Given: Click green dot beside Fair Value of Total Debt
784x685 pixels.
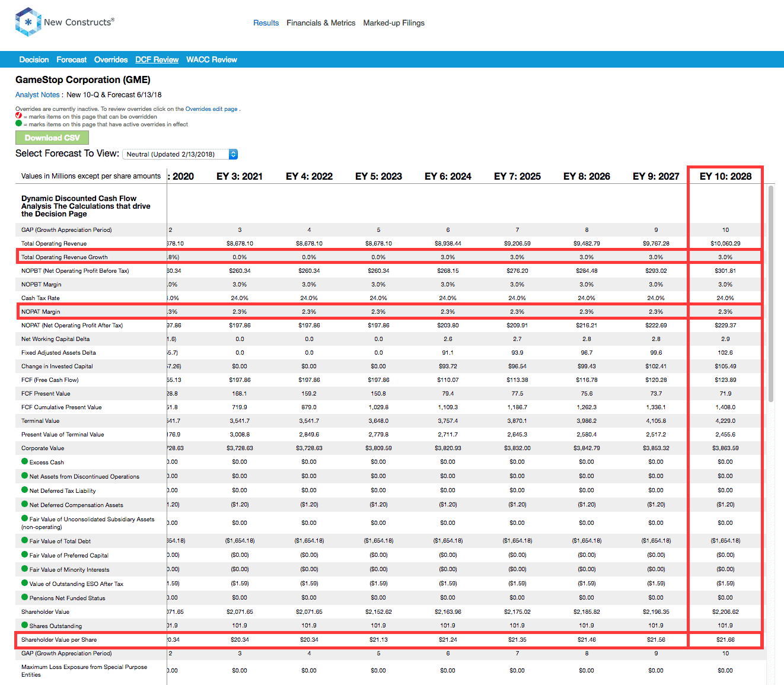Looking at the screenshot, I should (25, 540).
